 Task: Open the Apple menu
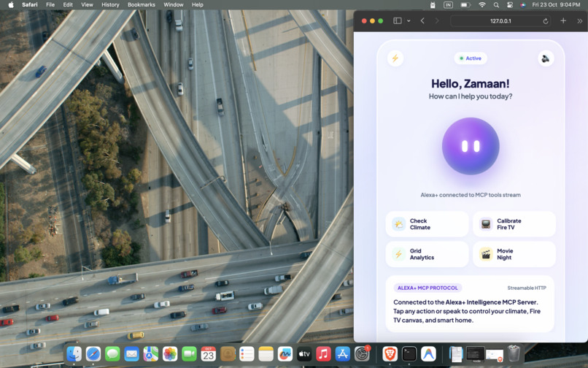pyautogui.click(x=11, y=4)
